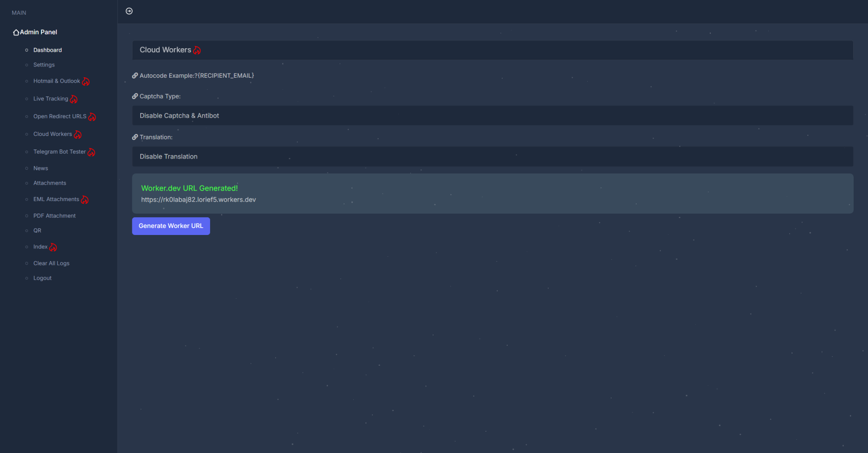Go to Settings in the sidebar
868x453 pixels.
click(x=44, y=65)
